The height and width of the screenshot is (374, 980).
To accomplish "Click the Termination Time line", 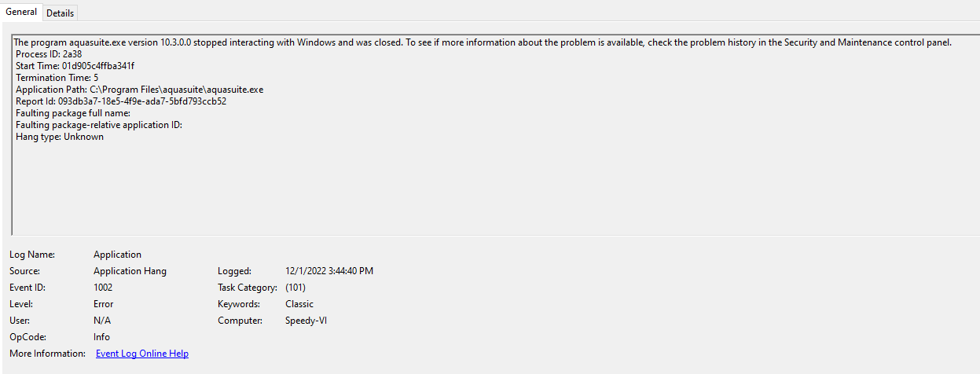I will click(x=57, y=78).
